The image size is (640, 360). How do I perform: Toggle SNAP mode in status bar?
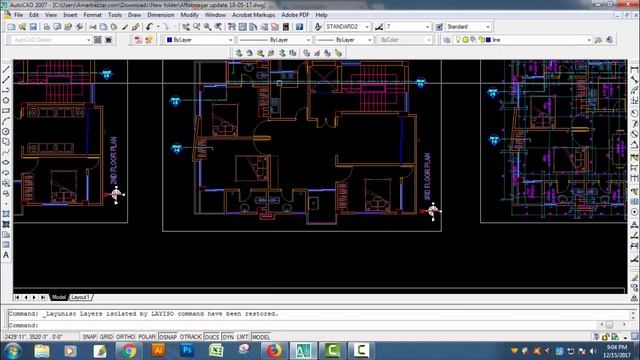[89, 337]
